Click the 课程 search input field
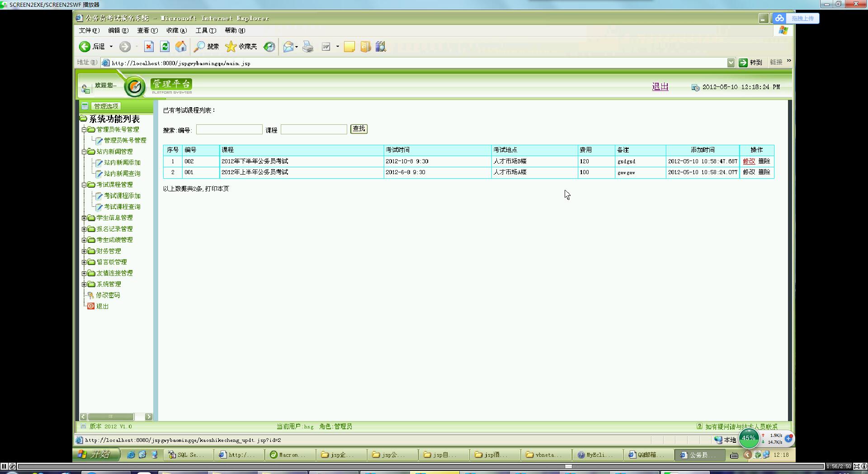 (x=314, y=129)
